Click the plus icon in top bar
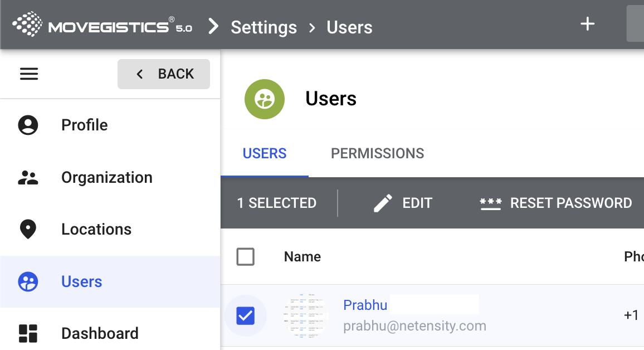 click(x=588, y=24)
